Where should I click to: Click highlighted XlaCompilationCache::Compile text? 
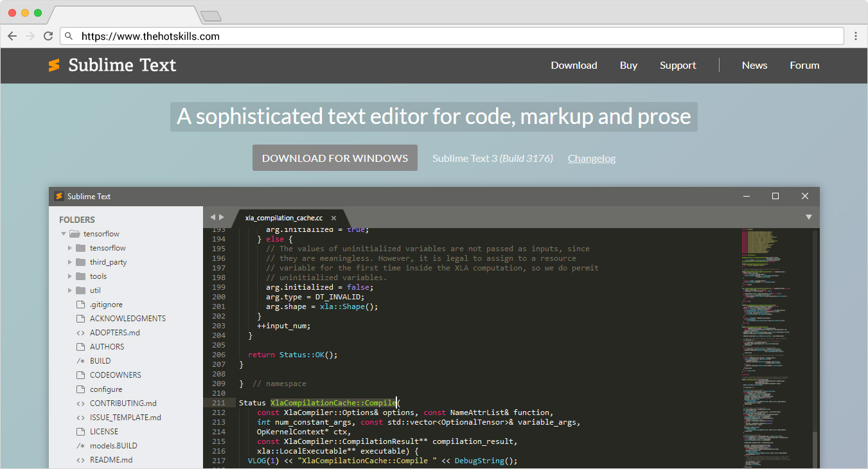pyautogui.click(x=333, y=403)
